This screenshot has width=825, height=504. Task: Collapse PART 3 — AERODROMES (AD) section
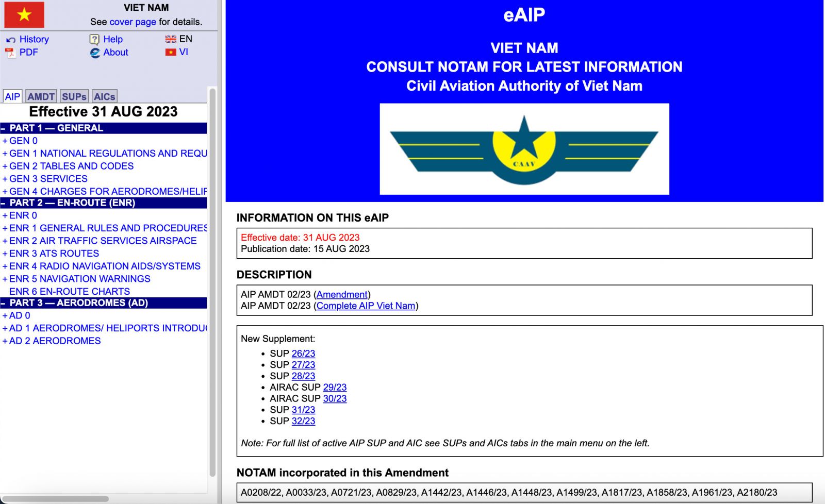click(x=3, y=303)
